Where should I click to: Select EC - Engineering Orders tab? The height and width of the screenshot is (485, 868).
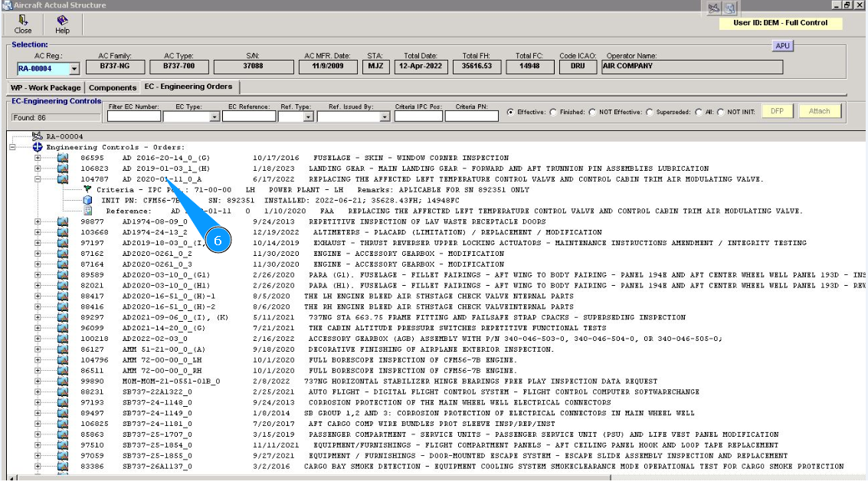pos(188,87)
